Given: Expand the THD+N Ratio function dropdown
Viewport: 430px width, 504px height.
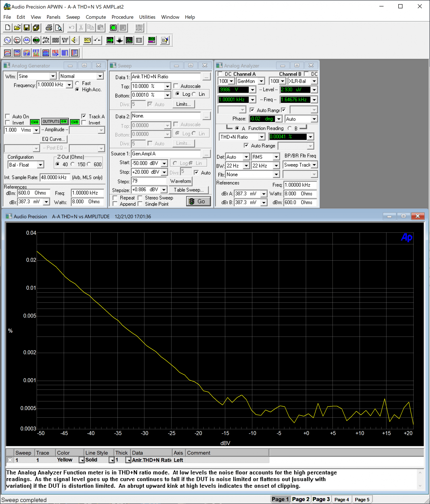Looking at the screenshot, I should pyautogui.click(x=262, y=137).
